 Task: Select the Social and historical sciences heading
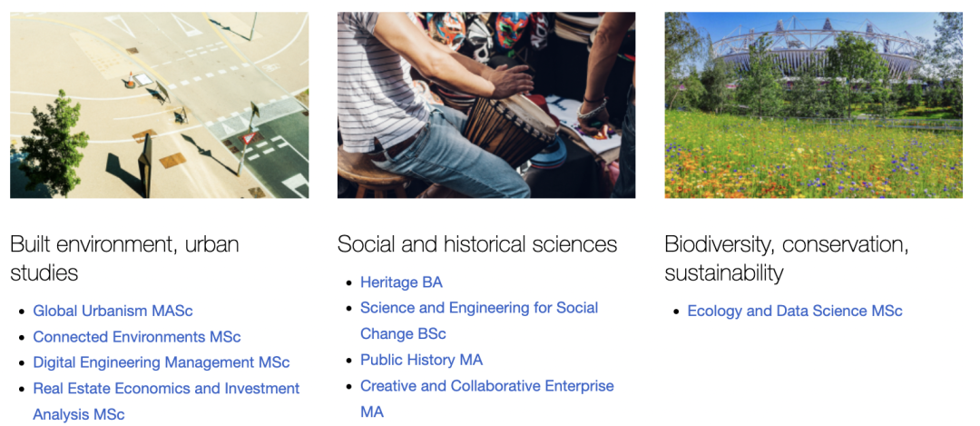[477, 244]
